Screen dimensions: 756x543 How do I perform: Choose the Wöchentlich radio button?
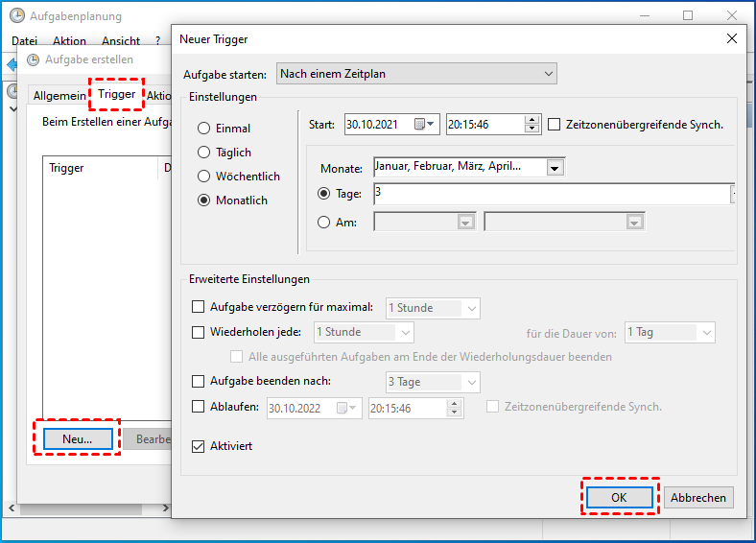tap(203, 177)
